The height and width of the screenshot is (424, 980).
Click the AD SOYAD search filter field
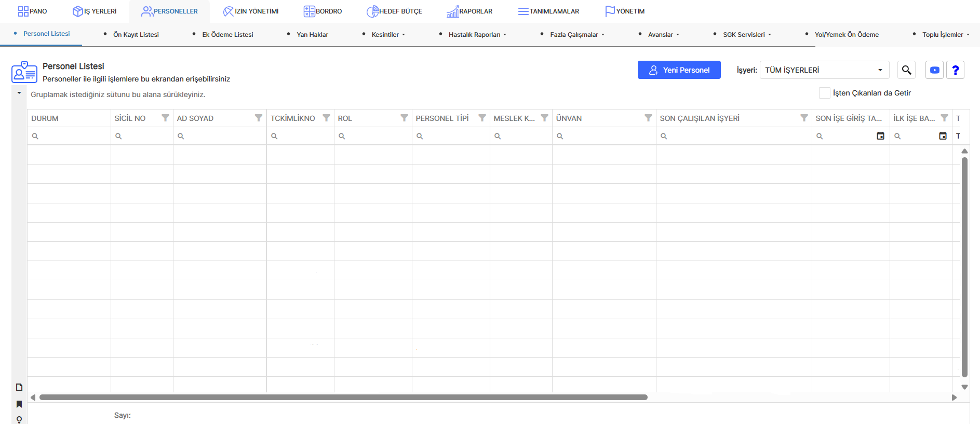220,136
